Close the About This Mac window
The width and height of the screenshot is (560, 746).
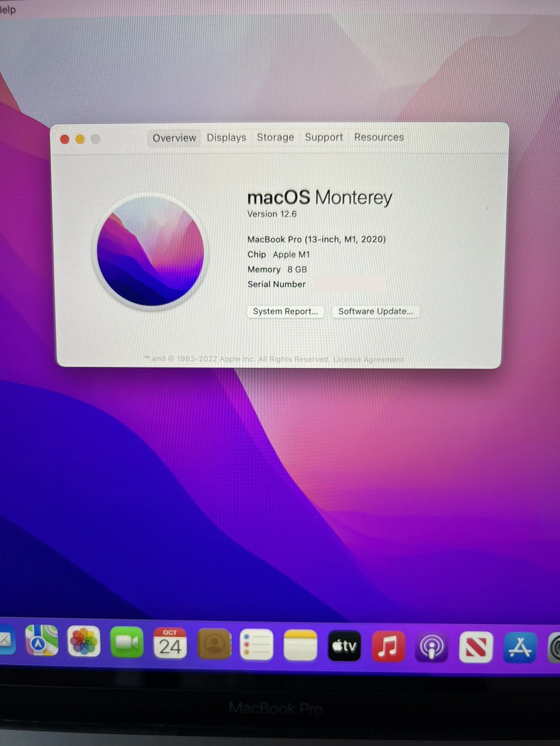click(65, 139)
